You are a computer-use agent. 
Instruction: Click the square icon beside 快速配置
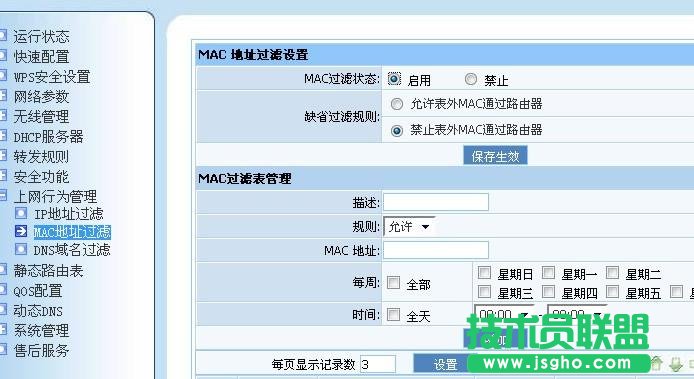point(3,55)
